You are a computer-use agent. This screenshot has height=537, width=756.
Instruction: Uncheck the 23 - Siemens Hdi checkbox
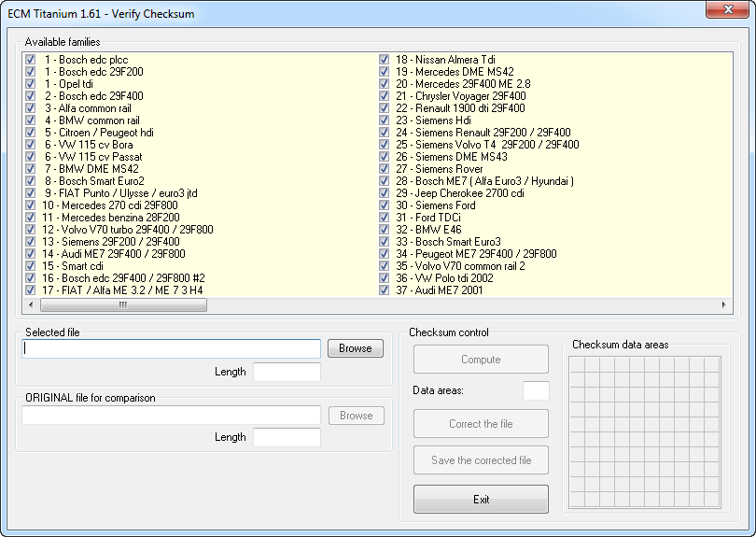pos(385,120)
